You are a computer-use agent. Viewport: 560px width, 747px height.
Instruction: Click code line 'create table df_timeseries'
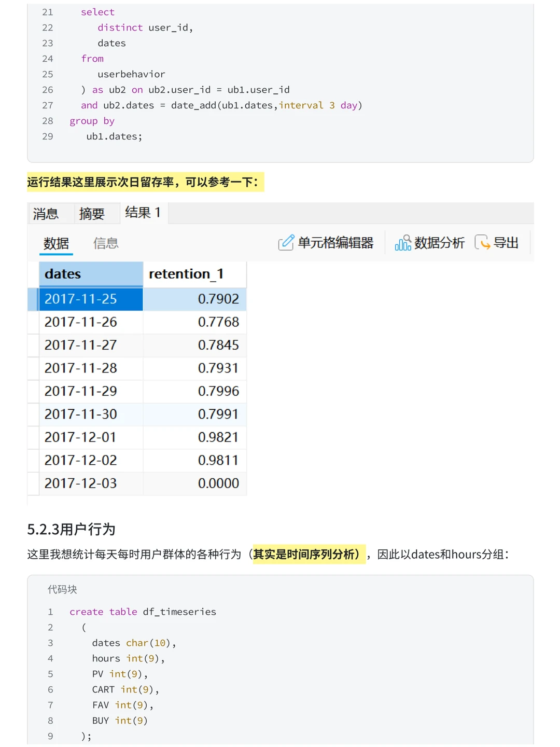(x=143, y=612)
